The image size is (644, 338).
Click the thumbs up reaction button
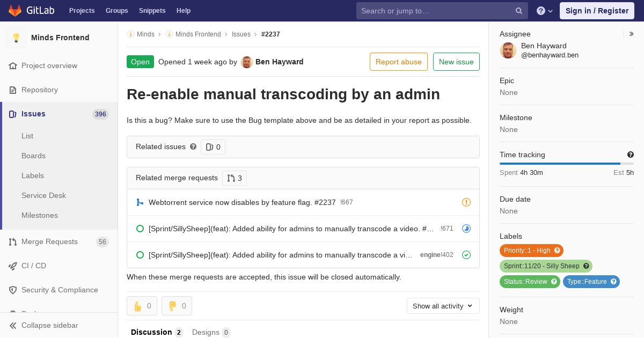tap(142, 306)
